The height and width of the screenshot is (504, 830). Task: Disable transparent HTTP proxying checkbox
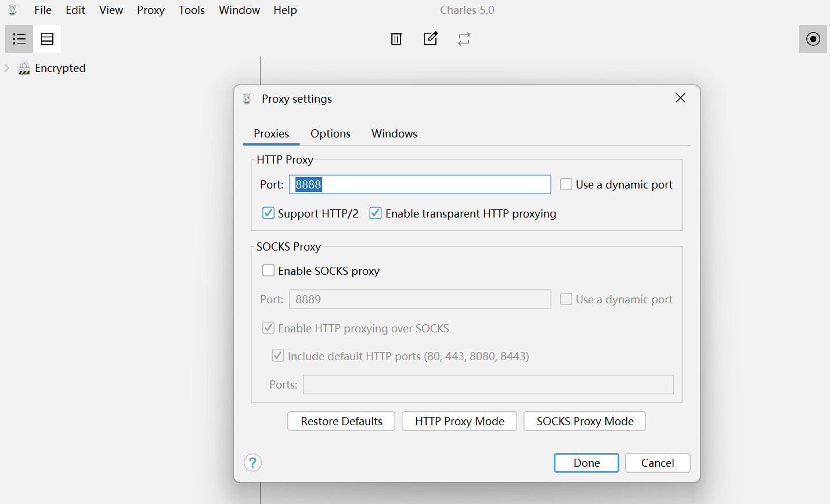(376, 213)
